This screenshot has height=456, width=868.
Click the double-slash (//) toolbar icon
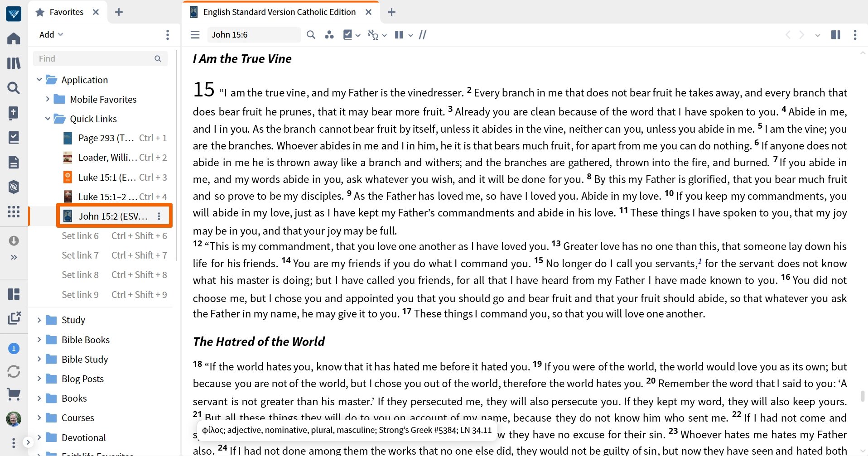423,35
